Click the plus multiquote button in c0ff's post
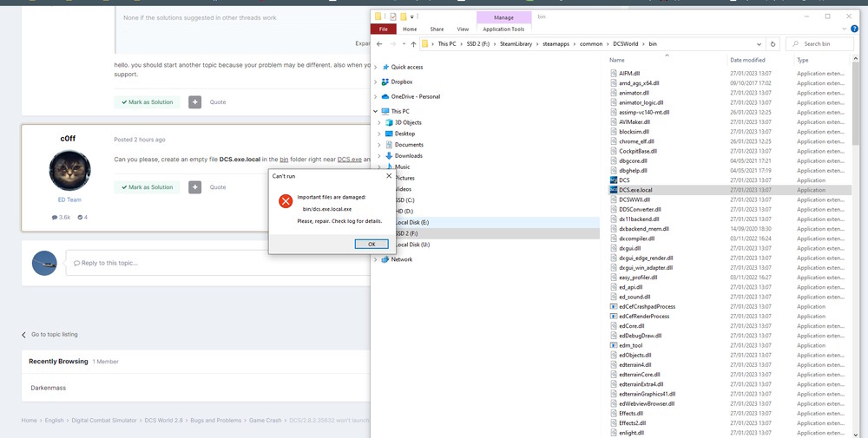The image size is (868, 438). 194,187
